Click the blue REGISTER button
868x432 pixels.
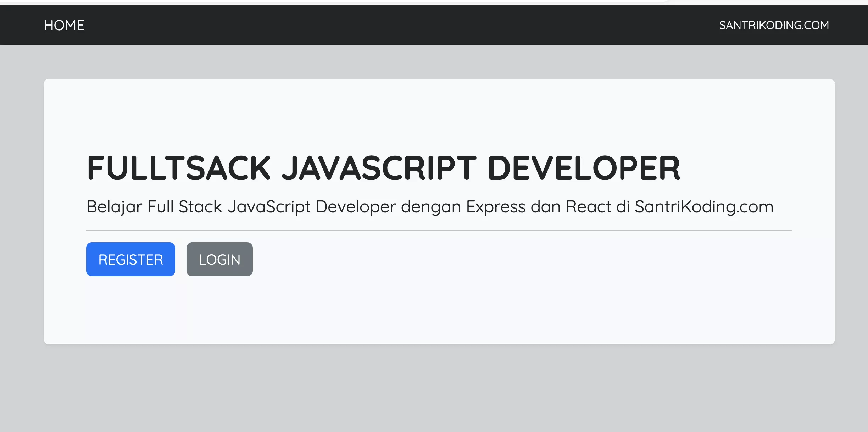point(130,259)
